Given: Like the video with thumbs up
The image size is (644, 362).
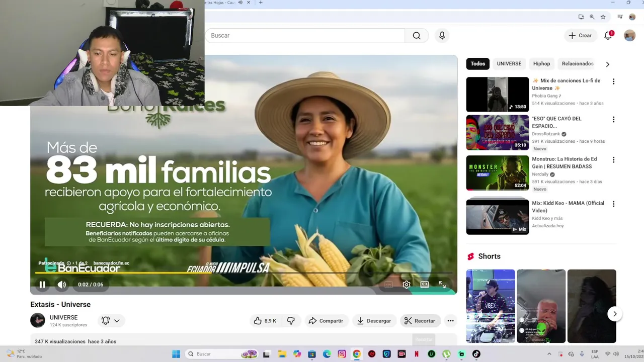Looking at the screenshot, I should click(265, 321).
